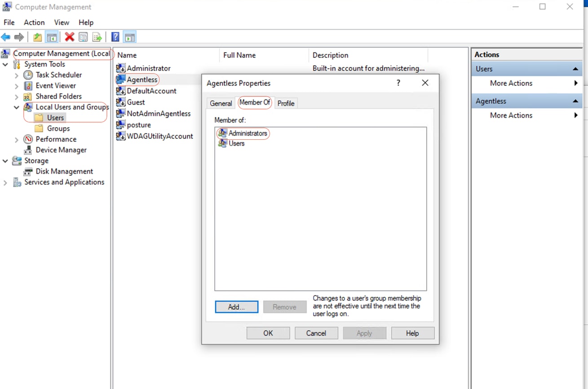This screenshot has width=588, height=389.
Task: Click OK in Agentless Properties
Action: 268,333
